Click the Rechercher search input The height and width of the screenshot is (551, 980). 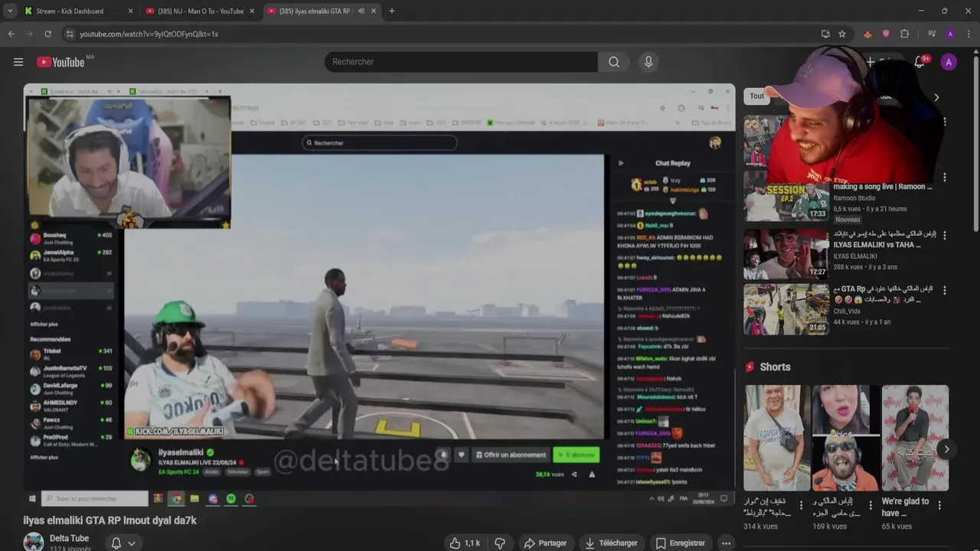(x=461, y=62)
